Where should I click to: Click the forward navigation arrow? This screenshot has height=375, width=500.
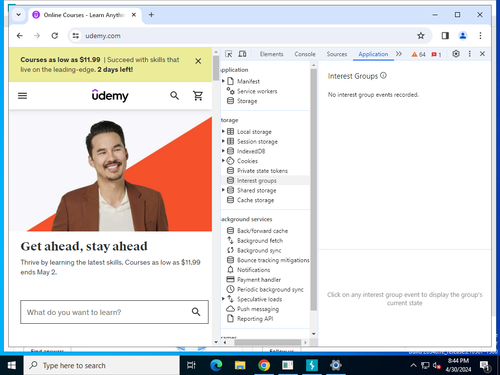pyautogui.click(x=37, y=36)
